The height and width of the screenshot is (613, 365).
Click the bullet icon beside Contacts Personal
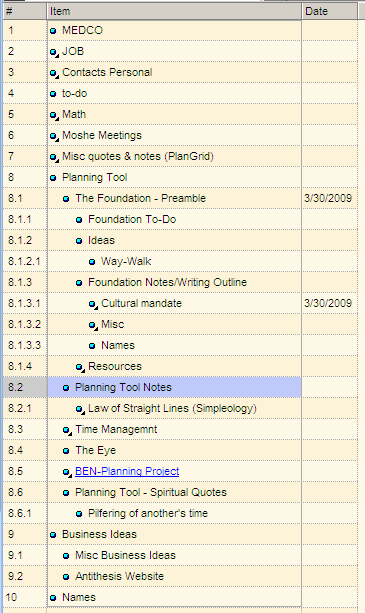54,73
